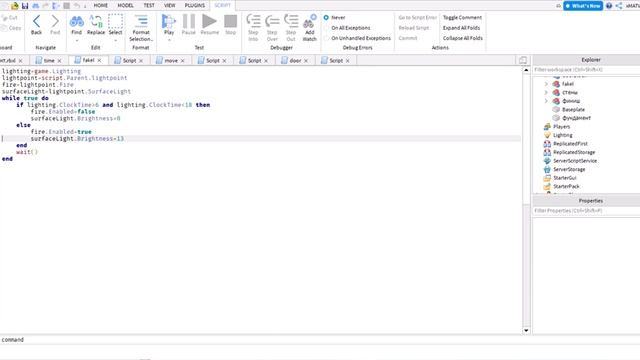Start Play test
This screenshot has height=360, width=640.
(x=169, y=24)
